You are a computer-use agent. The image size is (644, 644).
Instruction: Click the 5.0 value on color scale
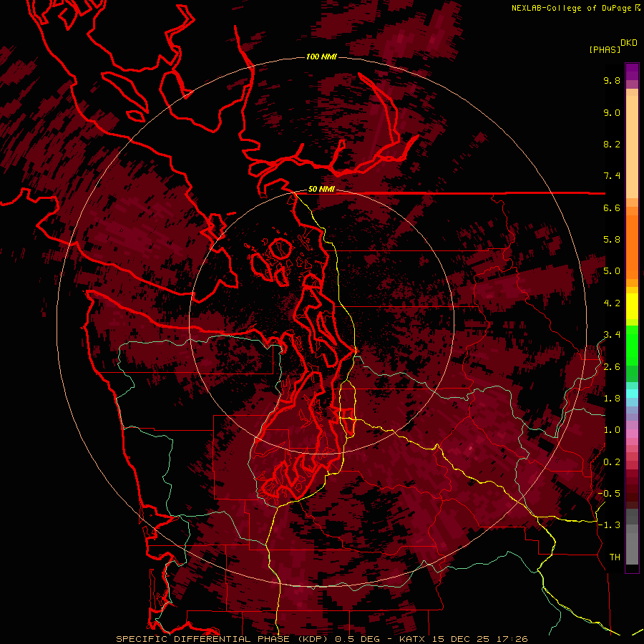point(612,271)
